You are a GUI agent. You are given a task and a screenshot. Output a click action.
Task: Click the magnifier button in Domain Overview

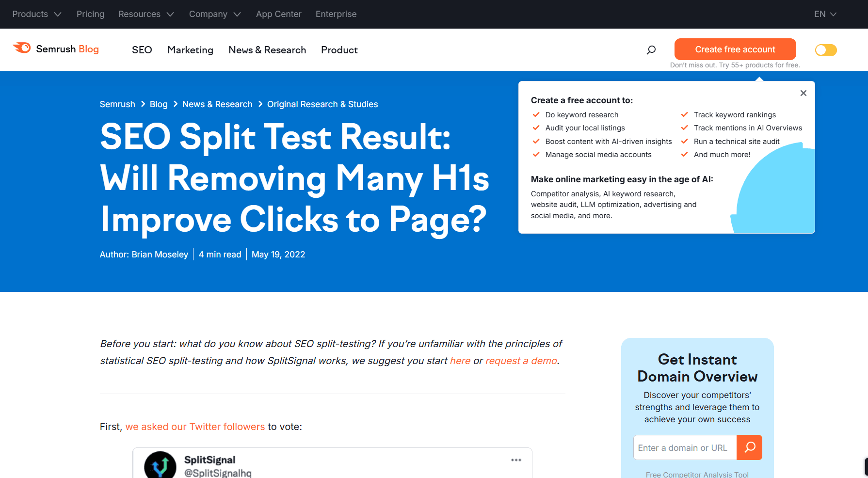[749, 447]
